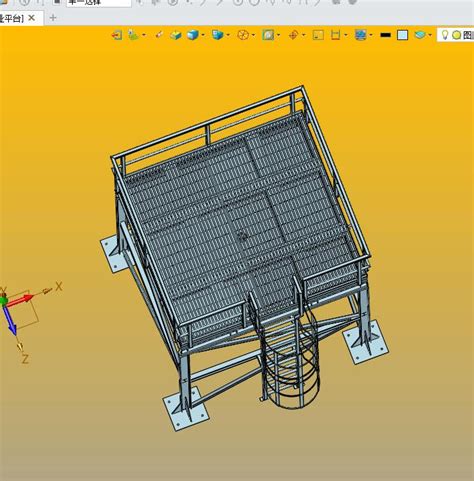The height and width of the screenshot is (481, 474).
Task: Click the section view square icon
Action: 268,35
